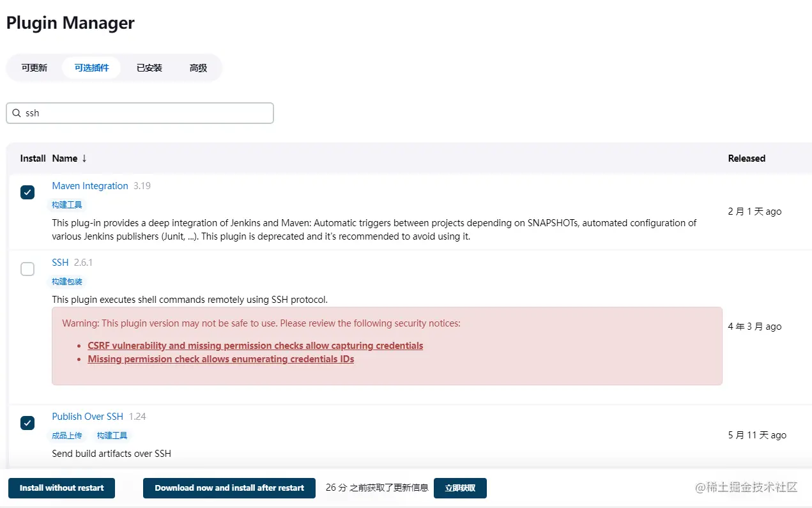Click the Released column header
This screenshot has height=508, width=812.
pyautogui.click(x=747, y=158)
